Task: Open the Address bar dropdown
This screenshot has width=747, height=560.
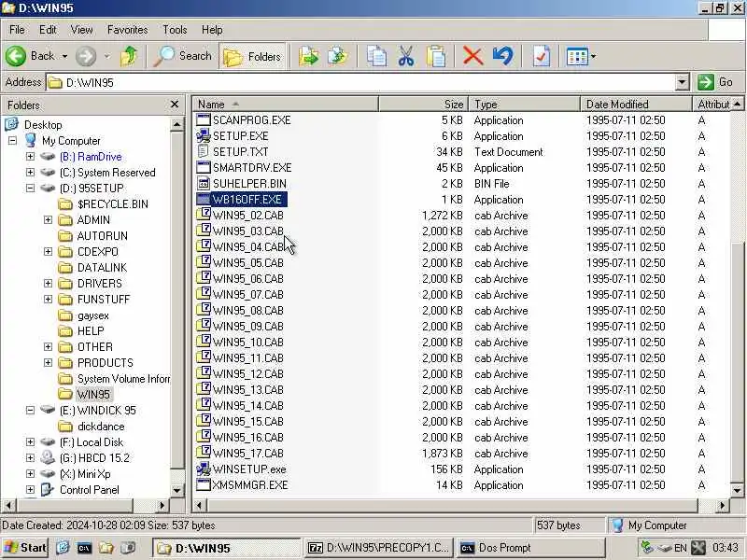Action: click(682, 82)
